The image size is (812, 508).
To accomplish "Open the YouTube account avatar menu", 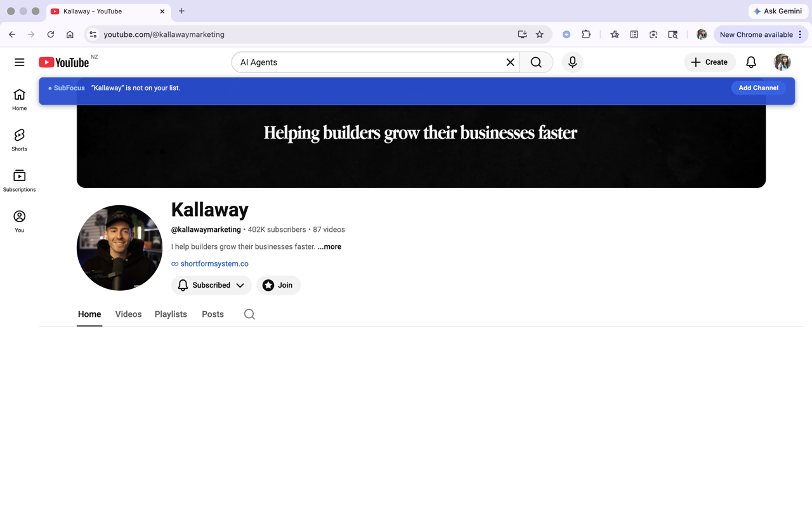I will point(782,62).
